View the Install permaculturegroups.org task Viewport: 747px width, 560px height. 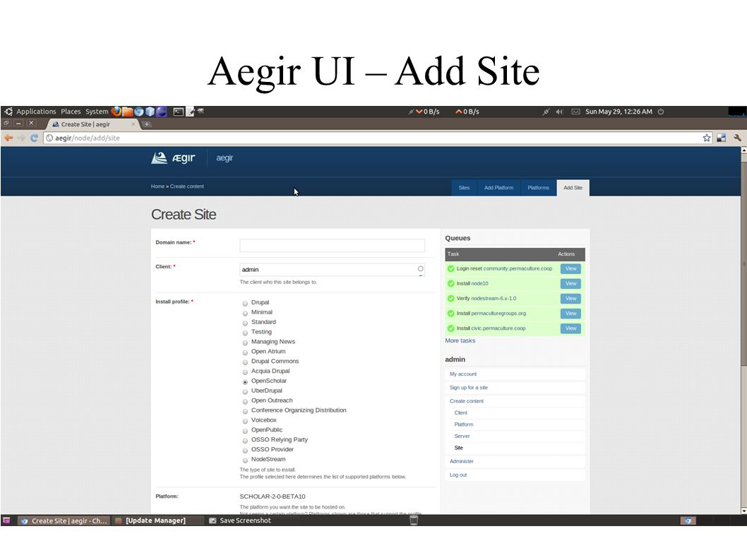coord(570,314)
